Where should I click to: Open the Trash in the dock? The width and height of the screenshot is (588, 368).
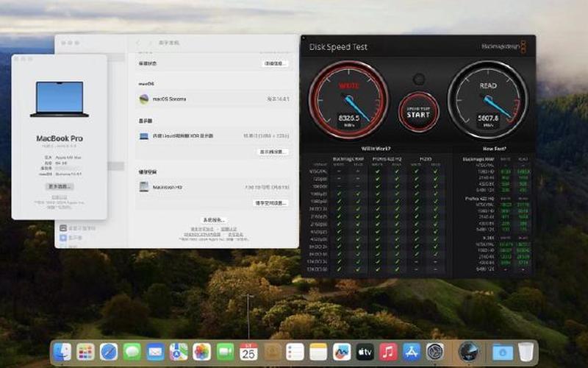point(526,353)
